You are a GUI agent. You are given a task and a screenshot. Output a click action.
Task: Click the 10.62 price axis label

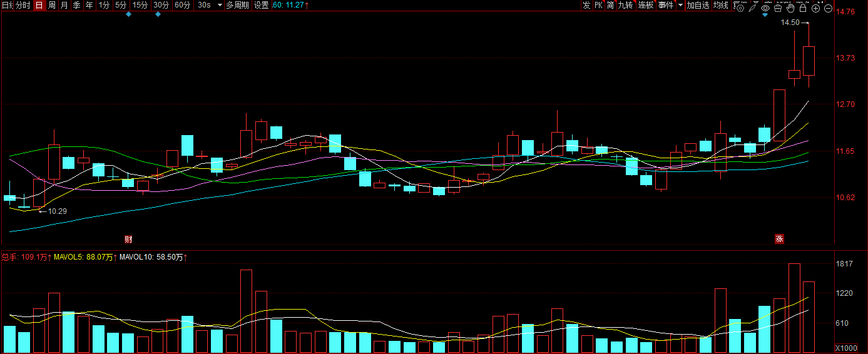click(846, 198)
